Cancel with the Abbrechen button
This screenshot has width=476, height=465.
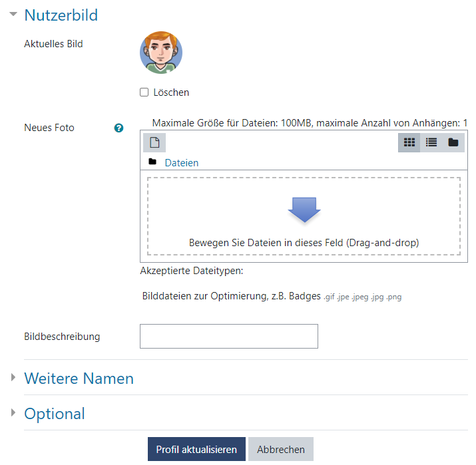pos(280,449)
